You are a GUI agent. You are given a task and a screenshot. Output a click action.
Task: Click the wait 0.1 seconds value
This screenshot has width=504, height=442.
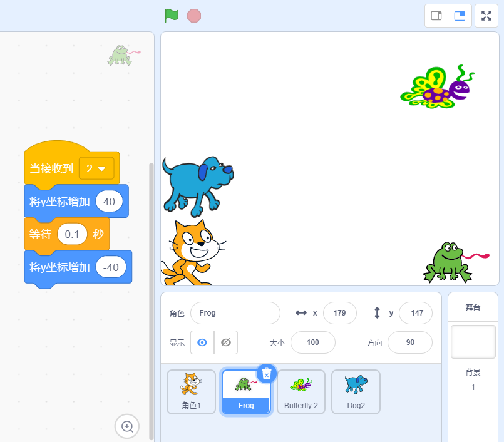(x=72, y=234)
